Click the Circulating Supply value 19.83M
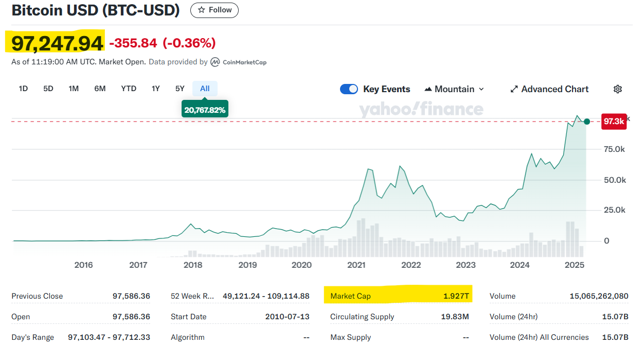644x345 pixels. (x=455, y=317)
